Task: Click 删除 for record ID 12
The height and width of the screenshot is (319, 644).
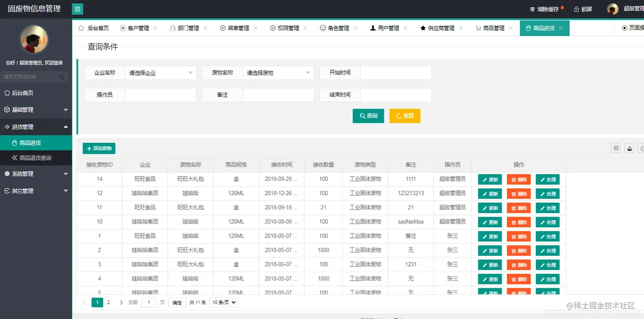Action: [x=519, y=194]
